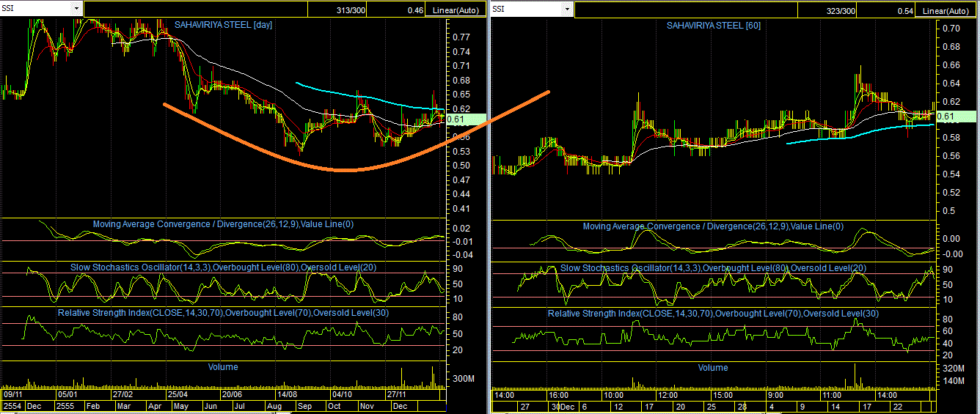This screenshot has width=980, height=414.
Task: Click the Relative Strength Index label in the daily chart
Action: click(223, 313)
